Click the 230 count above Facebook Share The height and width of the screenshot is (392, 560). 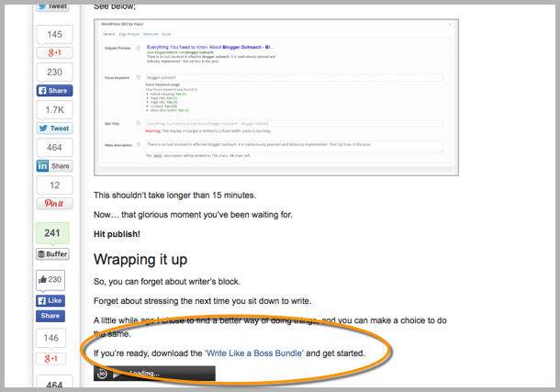55,73
